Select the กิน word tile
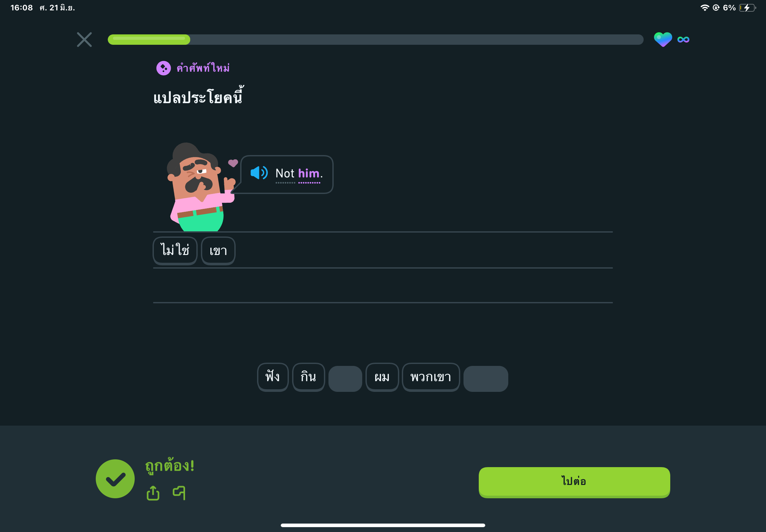766x532 pixels. click(x=308, y=377)
